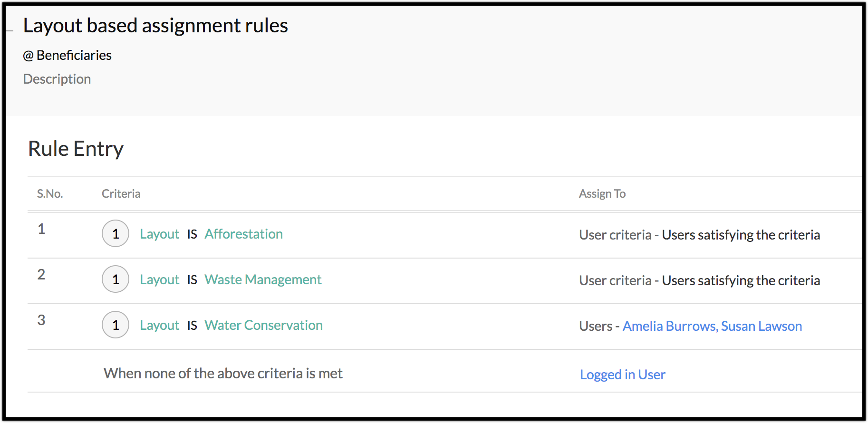Click the Layout field in the Waste Management rule

(159, 279)
